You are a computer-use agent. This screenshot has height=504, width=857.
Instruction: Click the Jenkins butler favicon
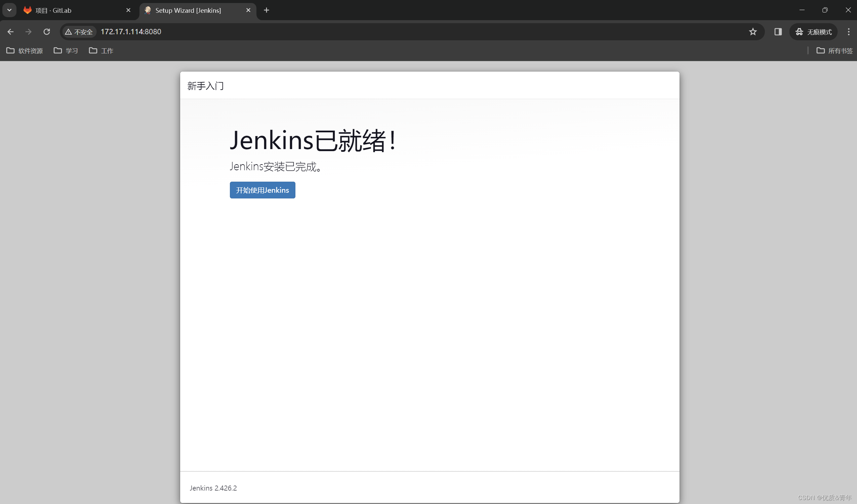(148, 10)
